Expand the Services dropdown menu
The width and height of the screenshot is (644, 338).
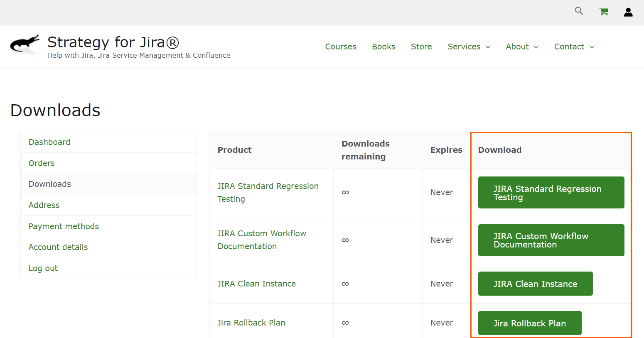click(469, 47)
